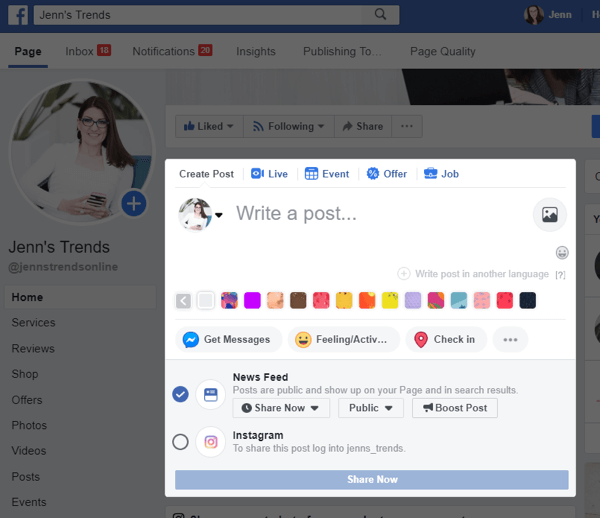Image resolution: width=600 pixels, height=518 pixels.
Task: Open the emoji picker smiley icon
Action: [562, 252]
